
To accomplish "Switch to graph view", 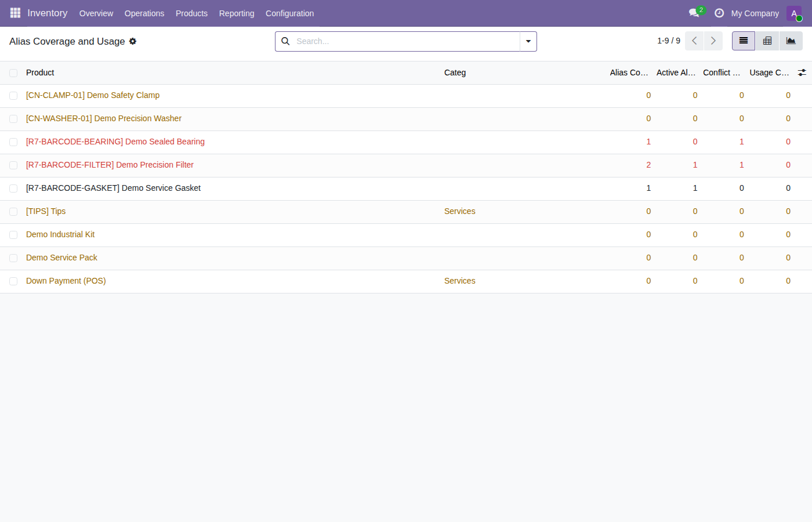I will [791, 41].
